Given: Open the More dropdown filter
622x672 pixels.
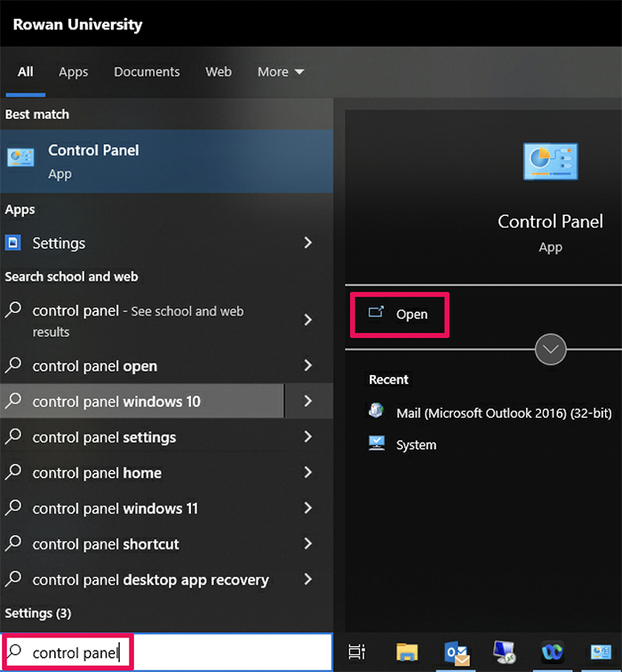Looking at the screenshot, I should pos(280,72).
